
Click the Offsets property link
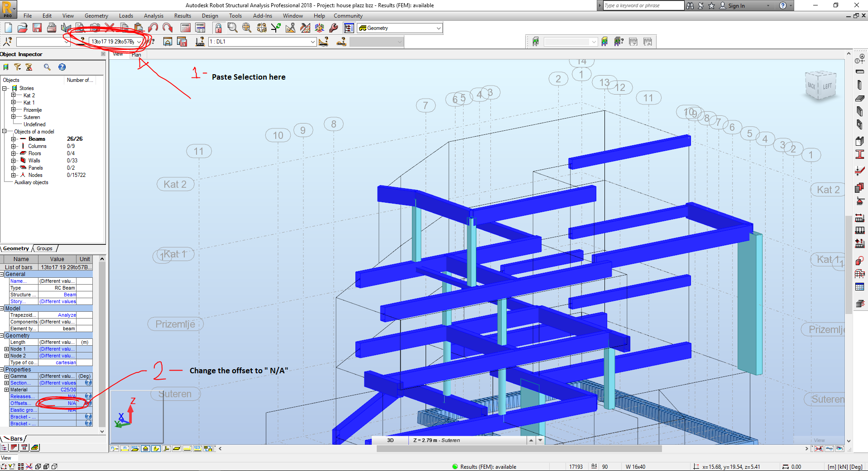click(21, 403)
